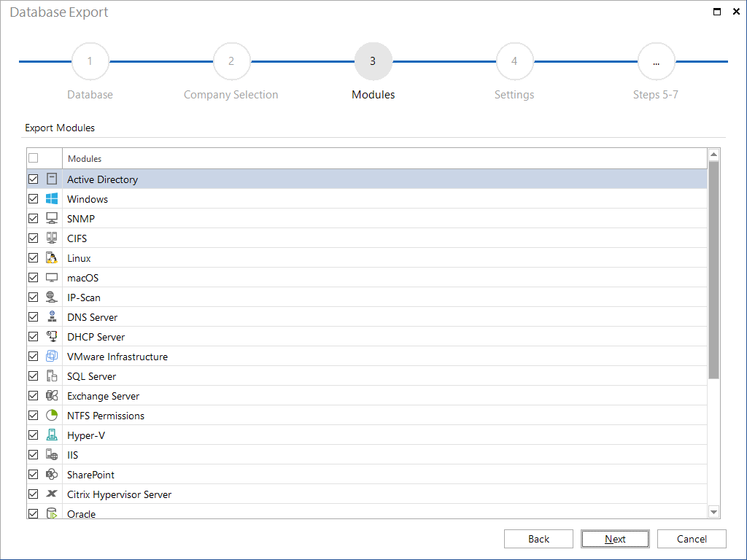Jump to step 4 Settings
747x560 pixels.
click(x=514, y=61)
